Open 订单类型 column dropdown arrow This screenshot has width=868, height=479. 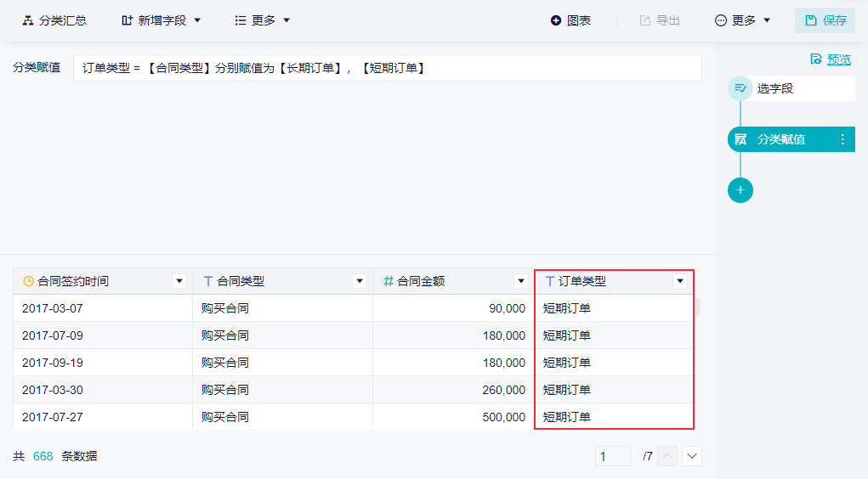[x=679, y=281]
